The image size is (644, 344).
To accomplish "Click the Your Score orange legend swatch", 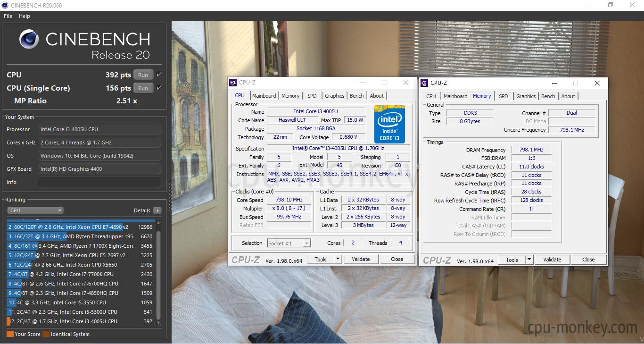I will click(10, 334).
